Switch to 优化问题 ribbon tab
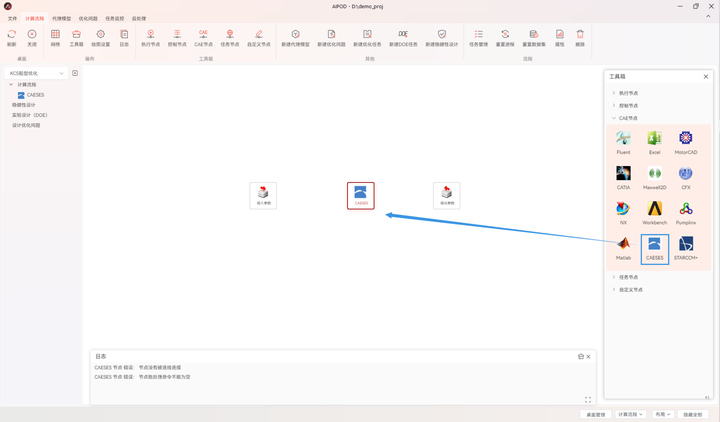720x422 pixels. (x=88, y=18)
